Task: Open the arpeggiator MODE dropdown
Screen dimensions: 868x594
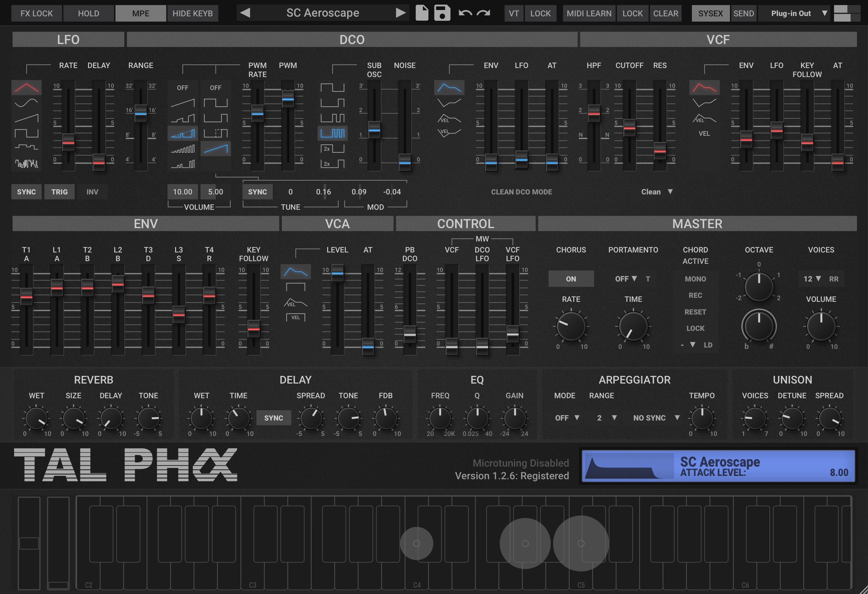Action: click(x=566, y=418)
